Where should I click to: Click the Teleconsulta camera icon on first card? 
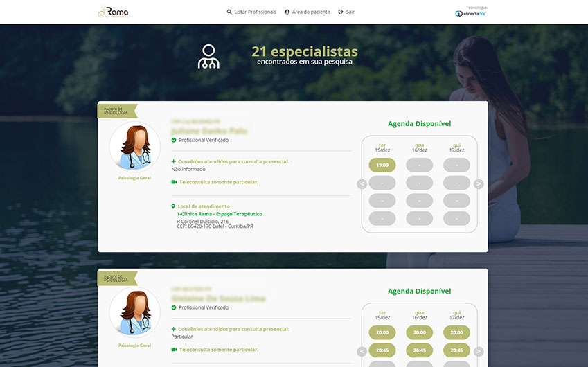(x=174, y=182)
